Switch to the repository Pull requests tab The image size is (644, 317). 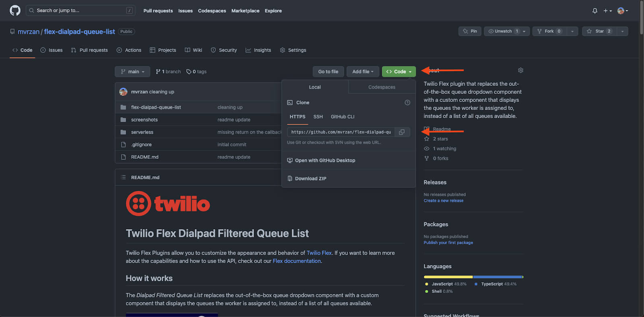89,50
